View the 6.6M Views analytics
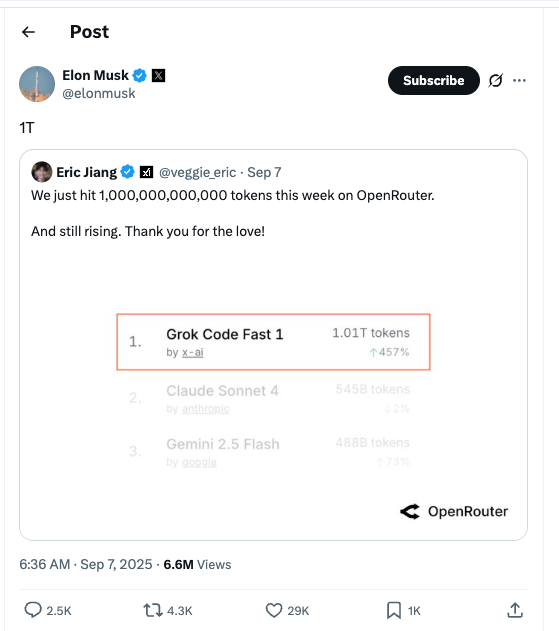The height and width of the screenshot is (631, 559). pos(197,564)
